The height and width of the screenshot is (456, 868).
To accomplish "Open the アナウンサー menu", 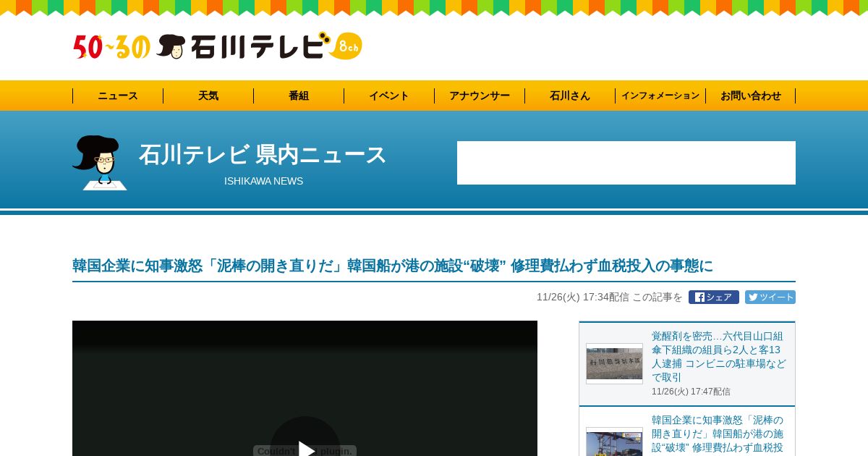I will pos(480,96).
